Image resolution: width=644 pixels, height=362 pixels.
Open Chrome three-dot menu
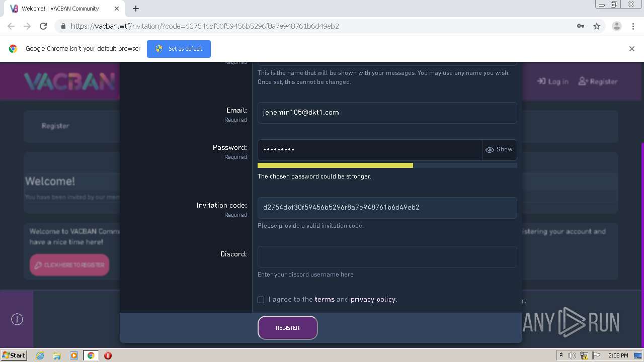point(633,26)
